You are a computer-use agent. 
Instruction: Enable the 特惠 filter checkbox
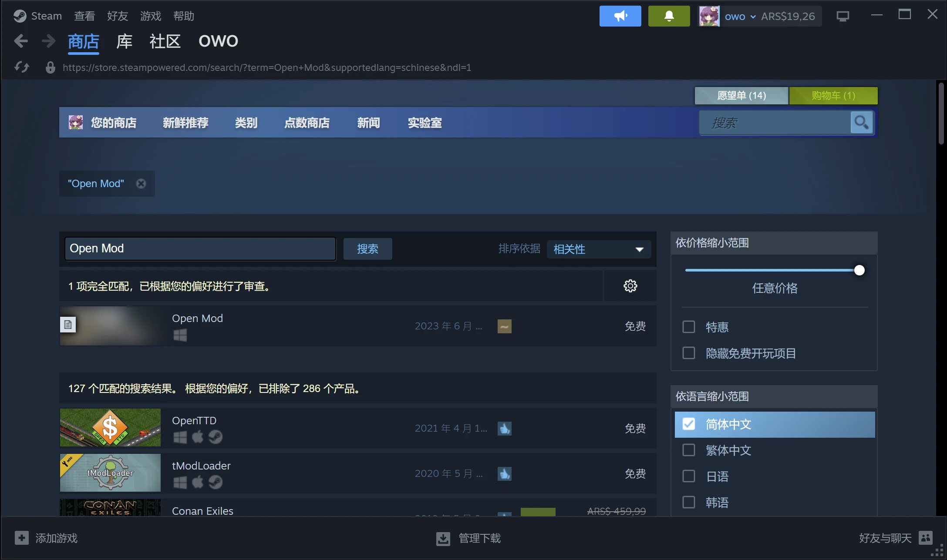[x=688, y=327]
